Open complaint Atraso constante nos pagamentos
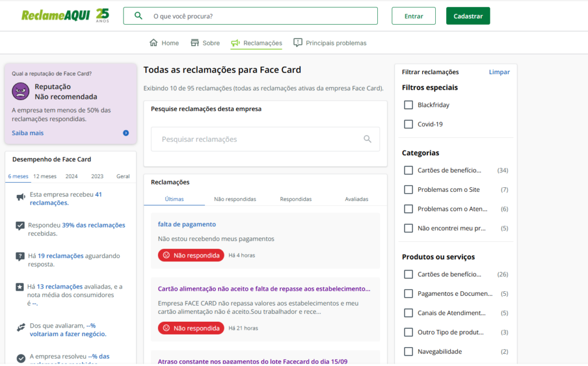The width and height of the screenshot is (588, 366). pos(253,361)
